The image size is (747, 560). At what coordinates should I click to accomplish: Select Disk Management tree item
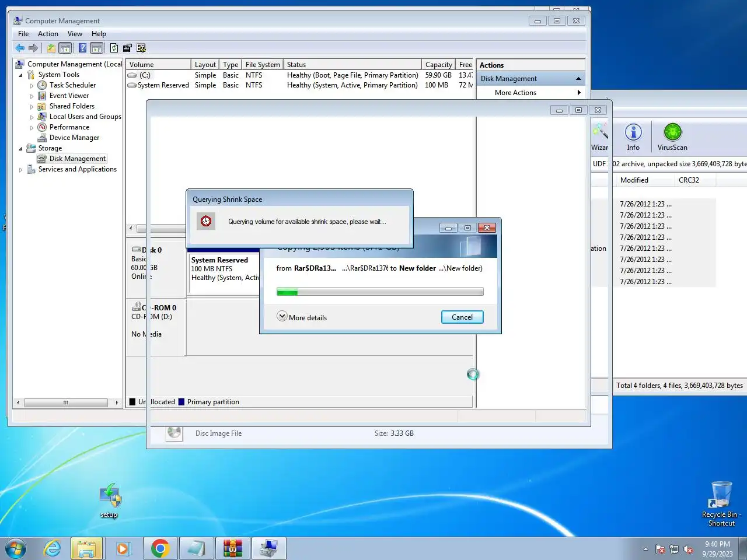coord(78,159)
